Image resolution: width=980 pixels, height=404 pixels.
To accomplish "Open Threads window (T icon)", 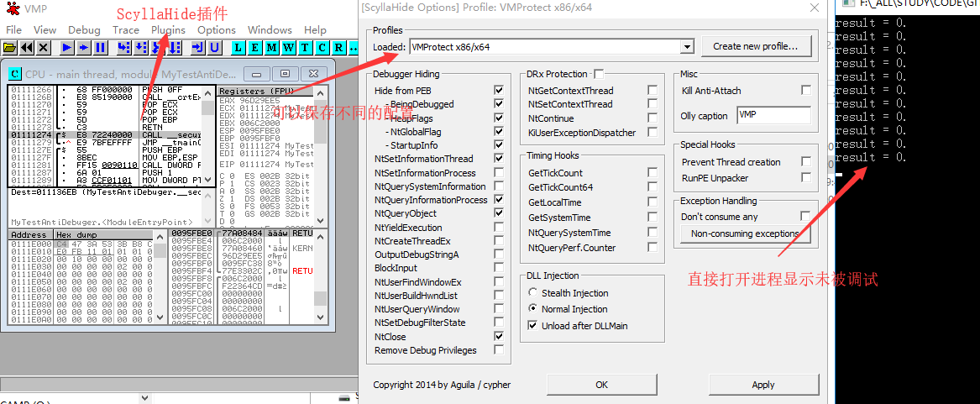I will tap(305, 48).
